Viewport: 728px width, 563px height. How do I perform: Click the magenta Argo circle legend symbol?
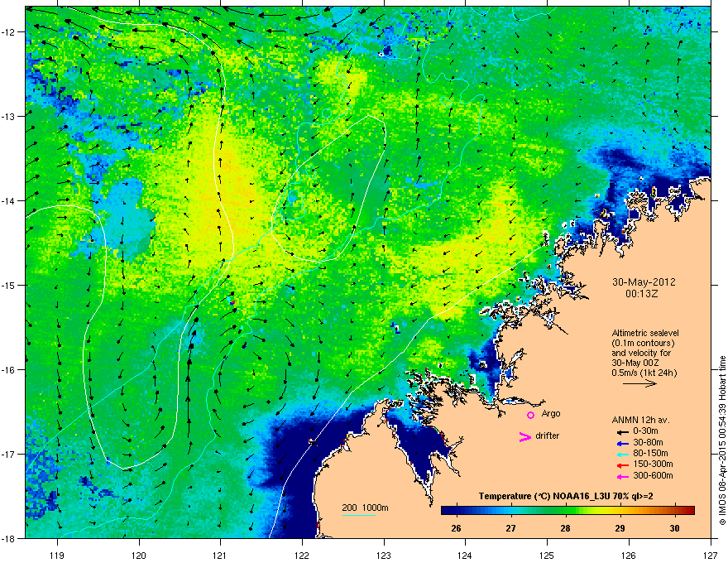[x=530, y=415]
